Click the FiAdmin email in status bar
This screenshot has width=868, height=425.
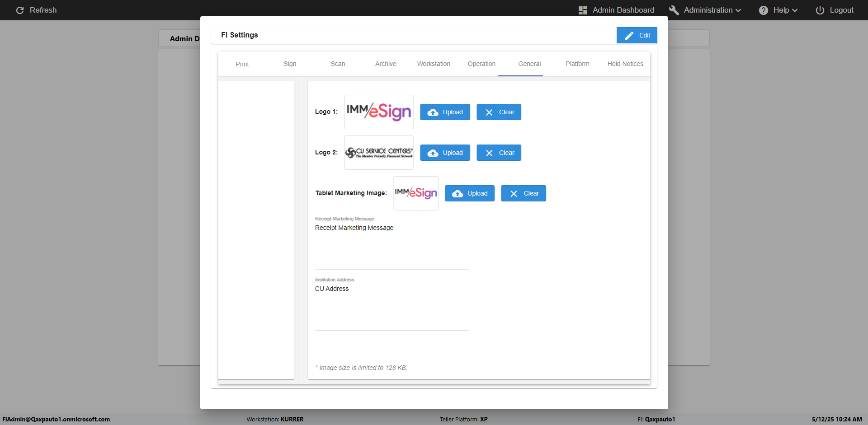pos(56,419)
